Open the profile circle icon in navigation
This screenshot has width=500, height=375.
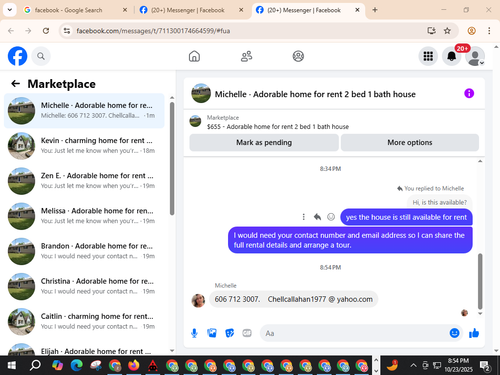(298, 56)
